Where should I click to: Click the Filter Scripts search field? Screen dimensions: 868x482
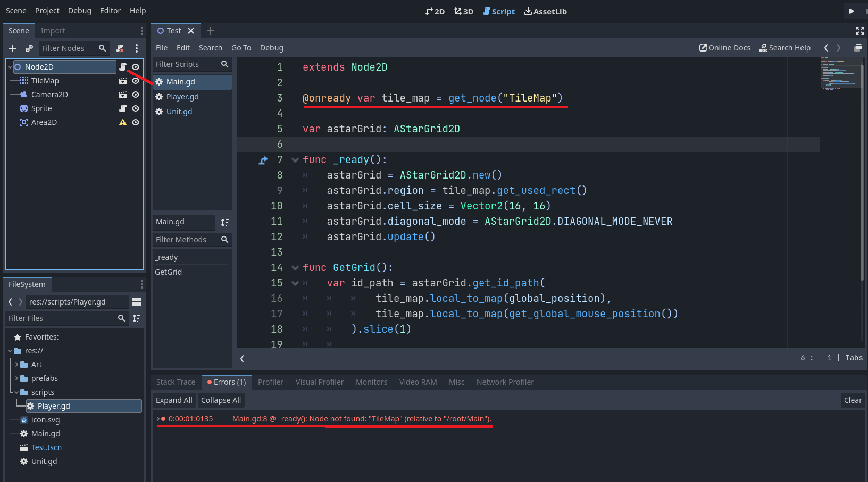[189, 64]
